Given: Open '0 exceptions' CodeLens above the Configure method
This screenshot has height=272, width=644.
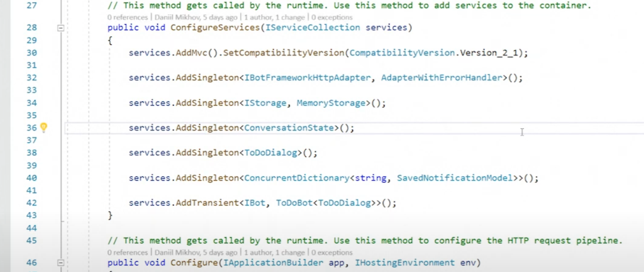Looking at the screenshot, I should coord(332,252).
